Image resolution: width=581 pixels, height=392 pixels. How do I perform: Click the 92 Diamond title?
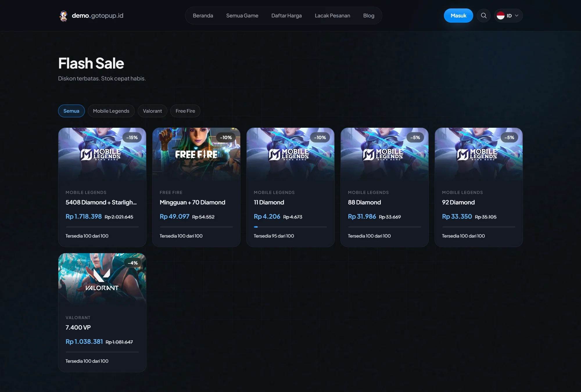point(458,202)
